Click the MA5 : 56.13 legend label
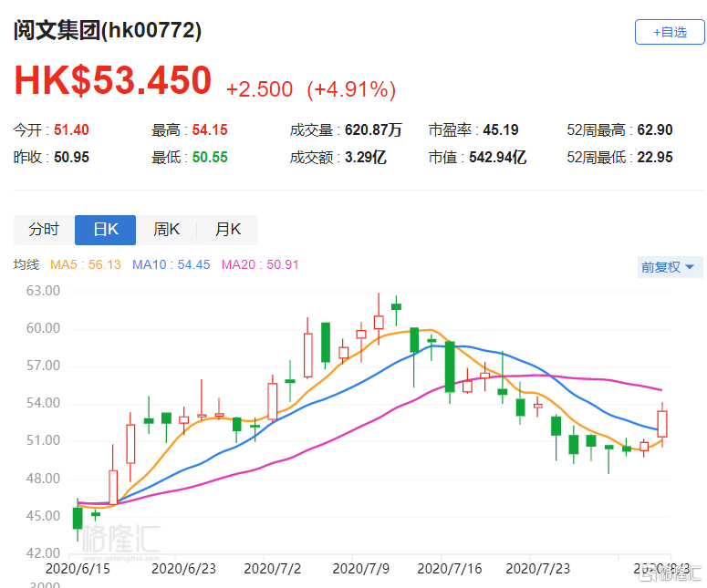 pos(86,264)
